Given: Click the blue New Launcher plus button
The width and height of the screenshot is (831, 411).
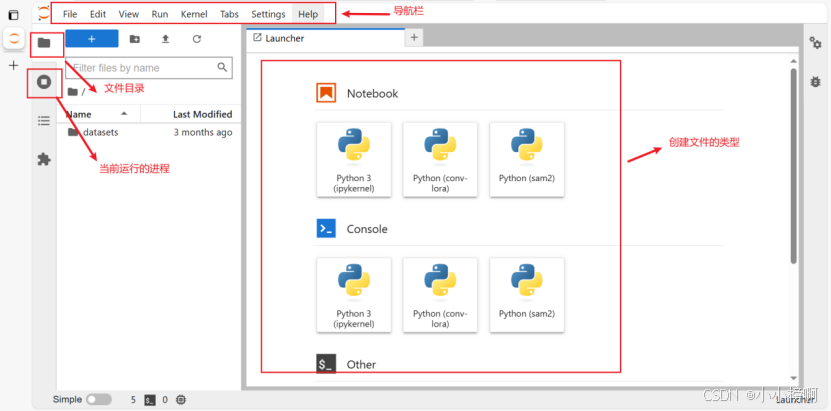Looking at the screenshot, I should pos(92,39).
